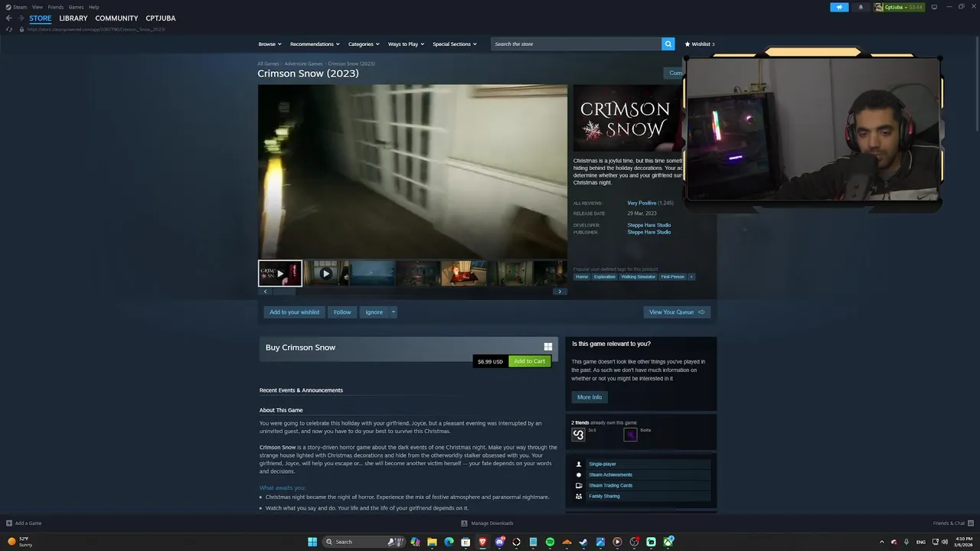The height and width of the screenshot is (551, 980).
Task: Click the Windows taskbar Search box
Action: point(363,542)
